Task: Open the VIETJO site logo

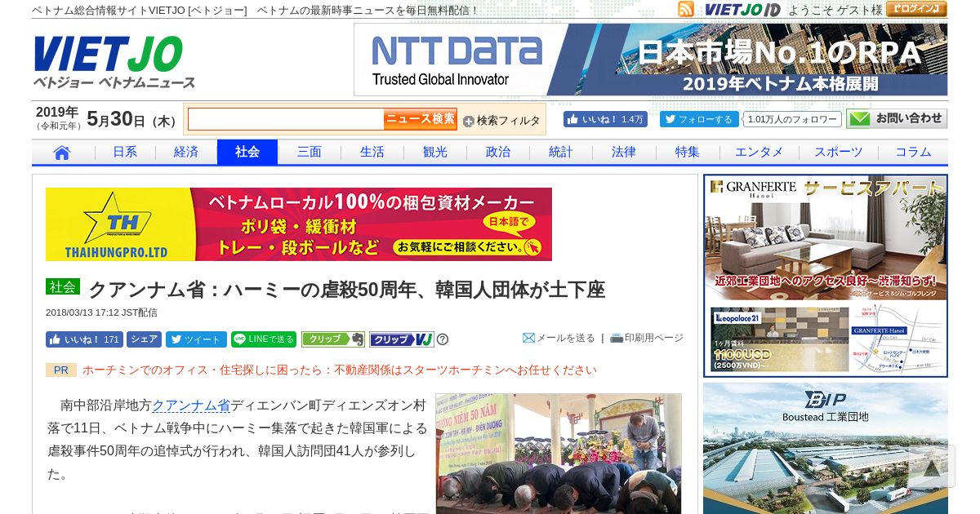Action: tap(114, 62)
